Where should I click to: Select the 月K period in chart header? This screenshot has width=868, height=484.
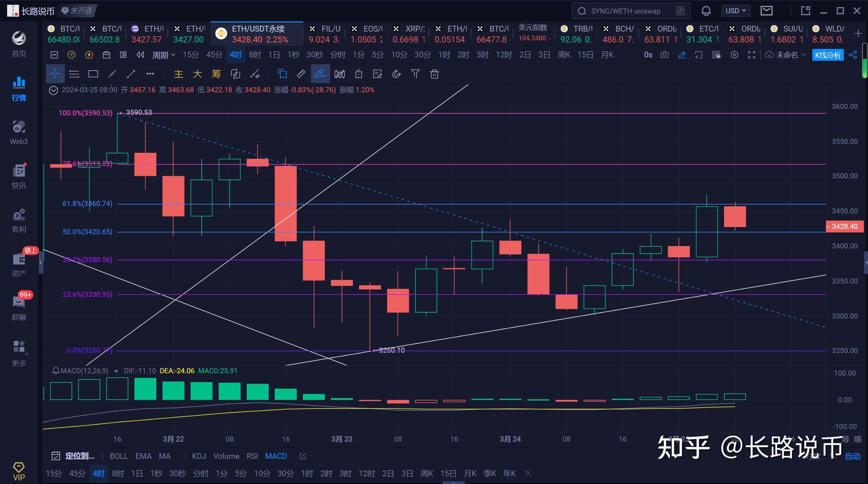tap(607, 55)
